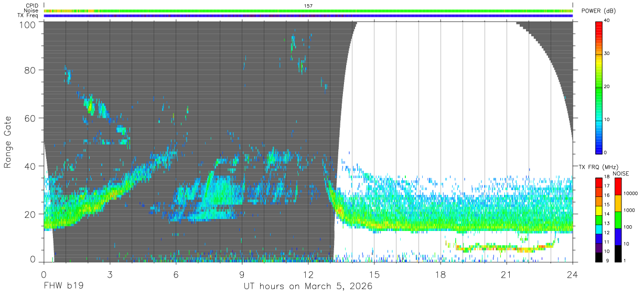The width and height of the screenshot is (644, 297).
Task: Select the blue TX Freq strip above the plot
Action: (308, 15)
